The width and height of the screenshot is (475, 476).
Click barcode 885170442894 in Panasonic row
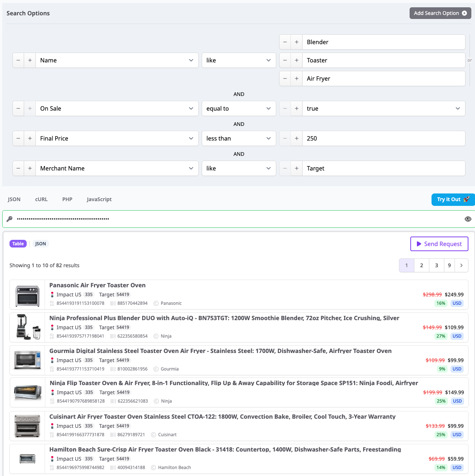coord(132,303)
